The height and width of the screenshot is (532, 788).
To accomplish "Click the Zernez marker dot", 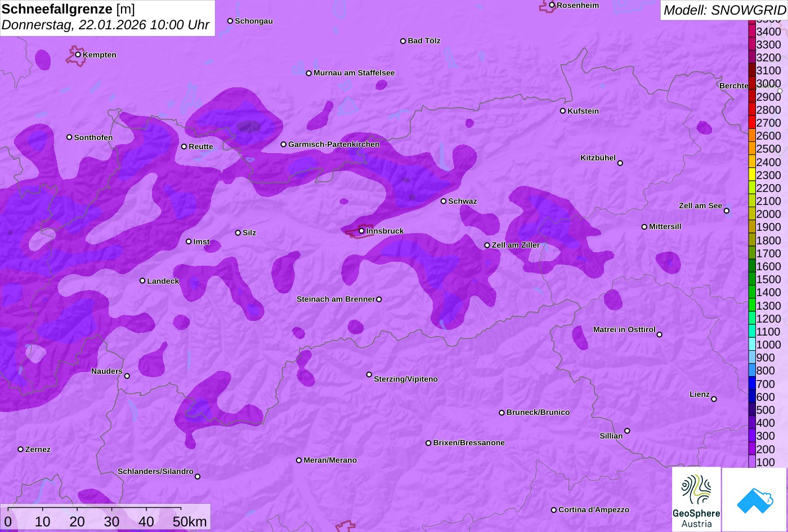I will click(x=21, y=449).
